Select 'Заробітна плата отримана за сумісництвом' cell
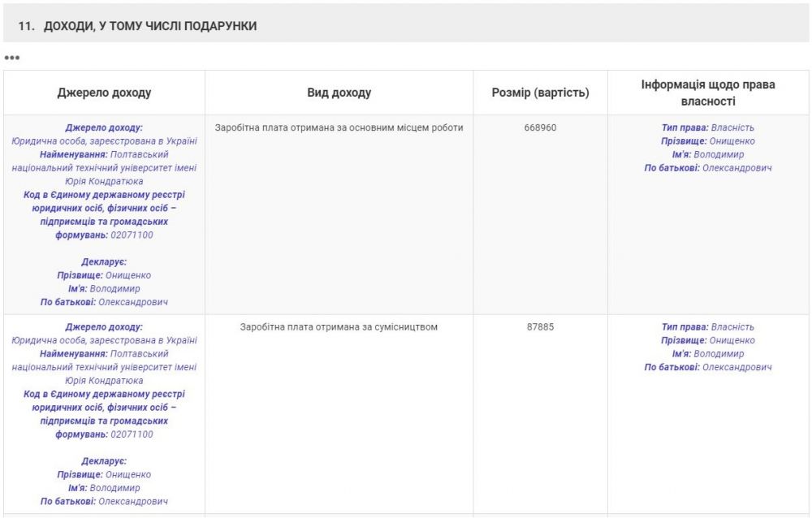Viewport: 812px width, 518px height. click(339, 327)
